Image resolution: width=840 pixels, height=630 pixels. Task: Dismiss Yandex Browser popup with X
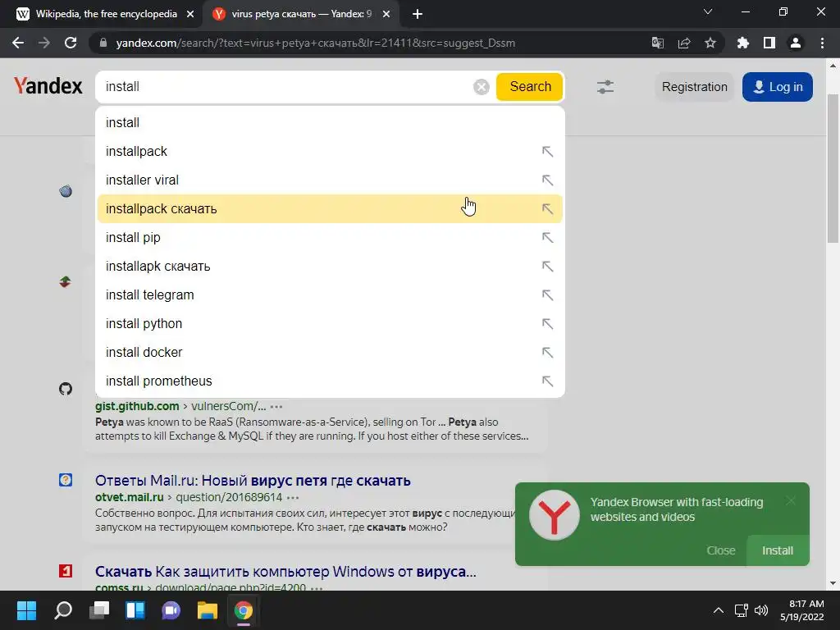pos(791,501)
